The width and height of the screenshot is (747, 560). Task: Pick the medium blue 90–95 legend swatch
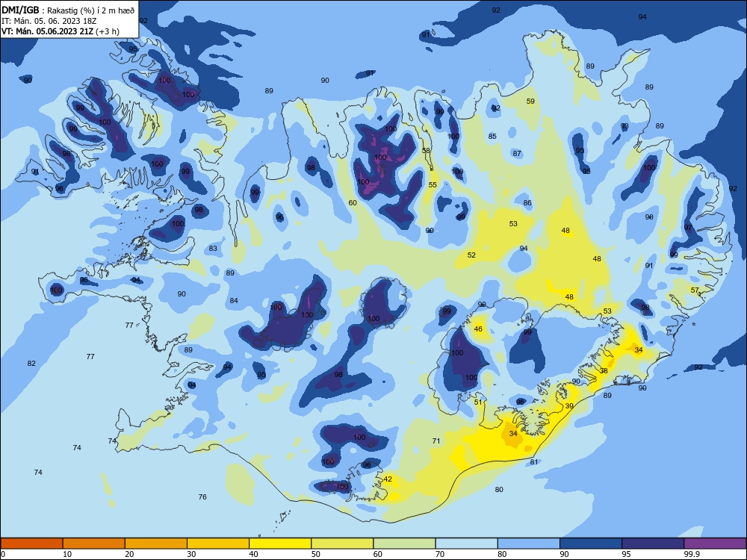(591, 544)
